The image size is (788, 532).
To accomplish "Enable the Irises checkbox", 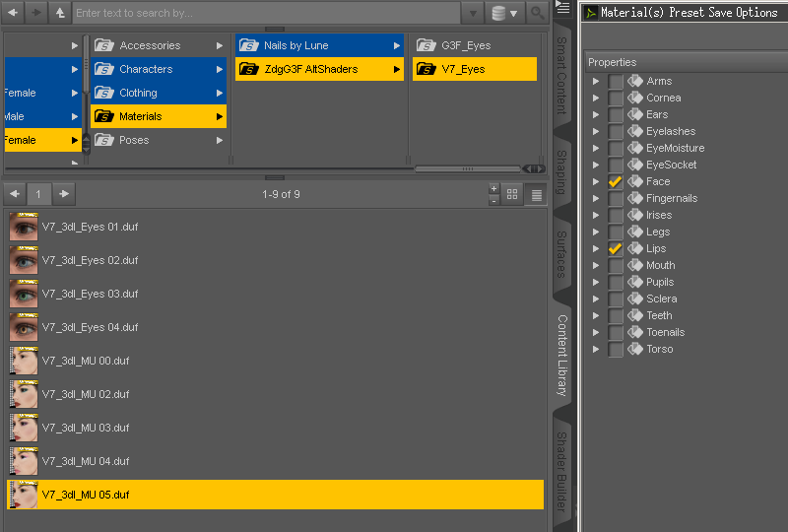I will 615,215.
